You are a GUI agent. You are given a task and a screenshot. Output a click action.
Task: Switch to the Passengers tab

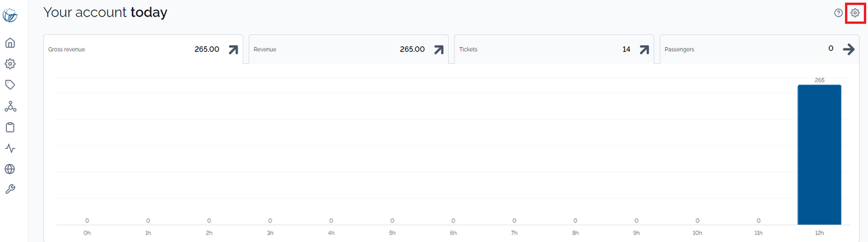point(759,50)
